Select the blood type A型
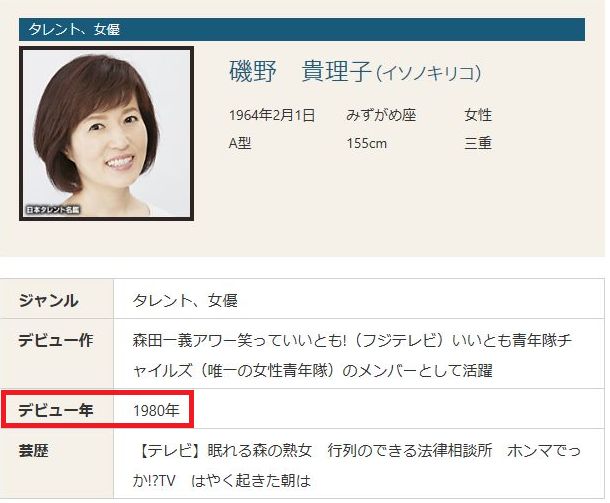Viewport: 610px width, 503px height. point(240,143)
